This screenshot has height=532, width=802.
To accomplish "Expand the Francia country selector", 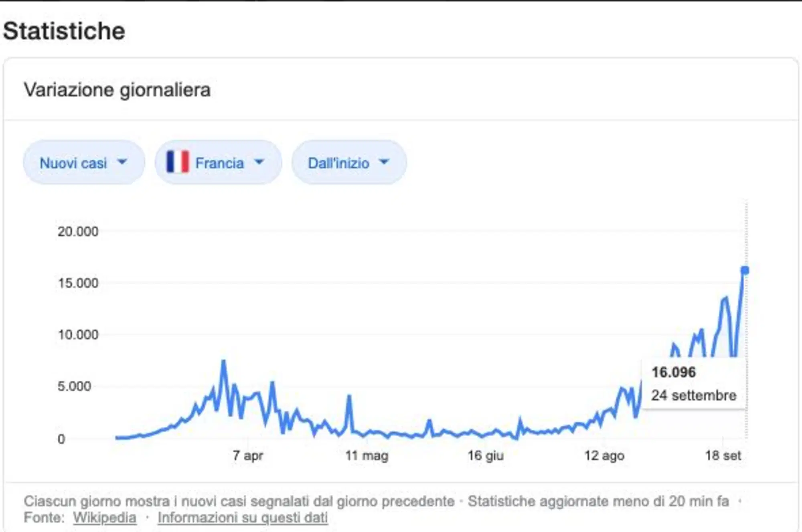I will pos(219,162).
